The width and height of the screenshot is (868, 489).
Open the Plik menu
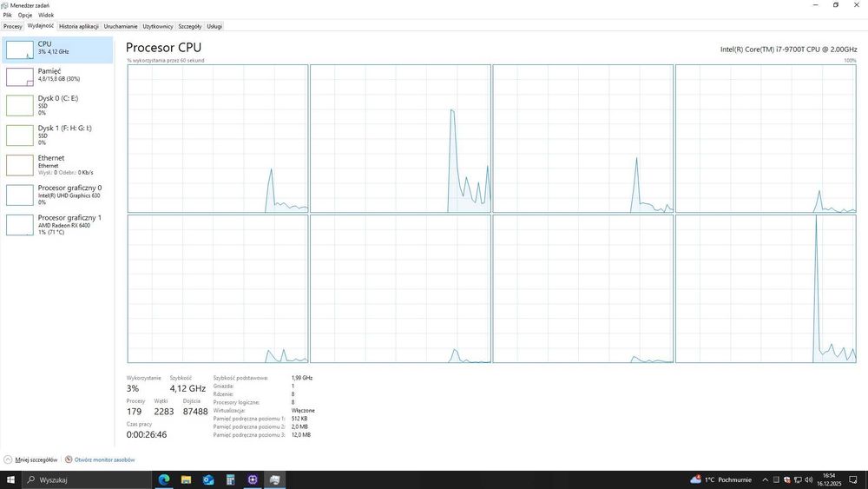click(x=7, y=15)
